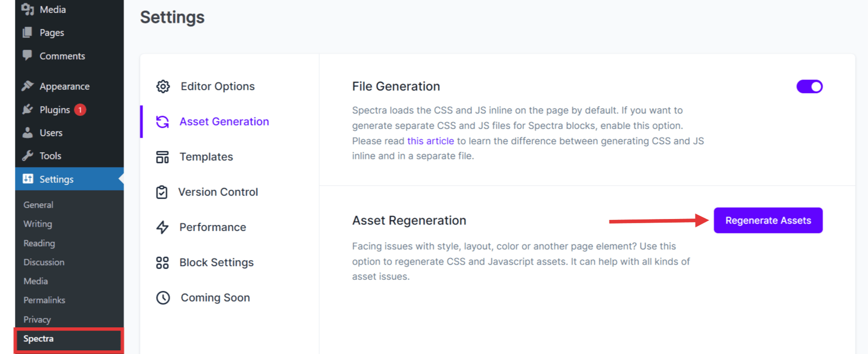868x354 pixels.
Task: Click the Tools wrench icon
Action: coord(28,156)
